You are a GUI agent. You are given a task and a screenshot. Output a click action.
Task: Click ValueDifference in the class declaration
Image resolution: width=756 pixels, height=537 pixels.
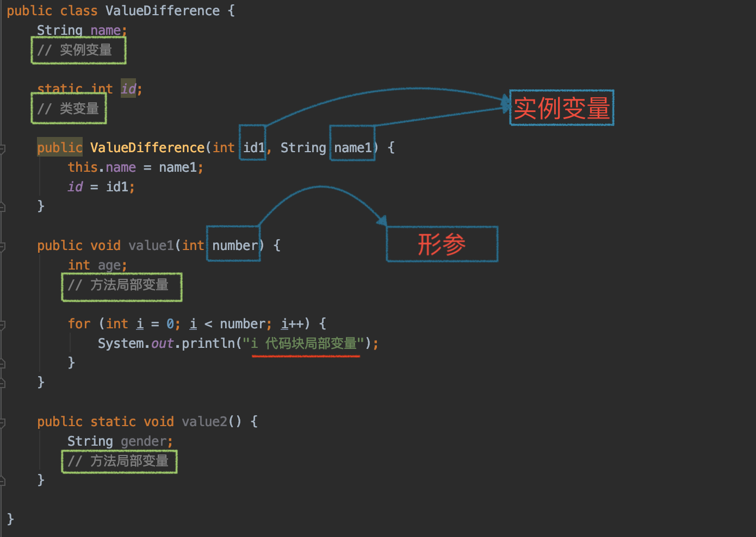[163, 11]
